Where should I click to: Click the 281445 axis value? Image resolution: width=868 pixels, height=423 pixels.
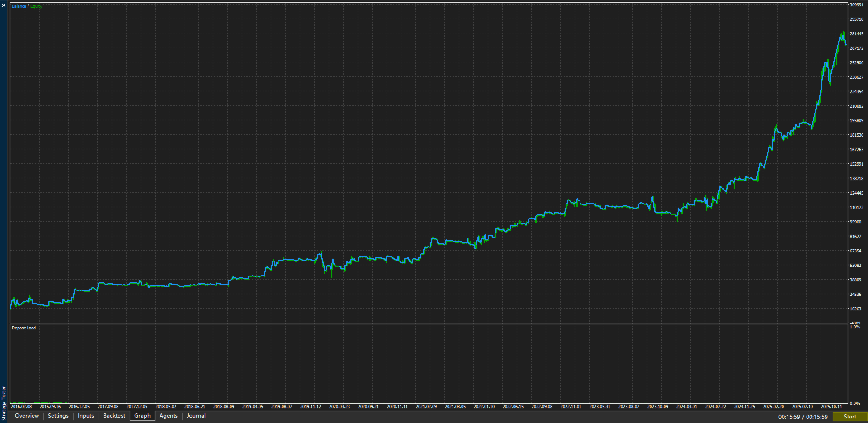(x=857, y=34)
